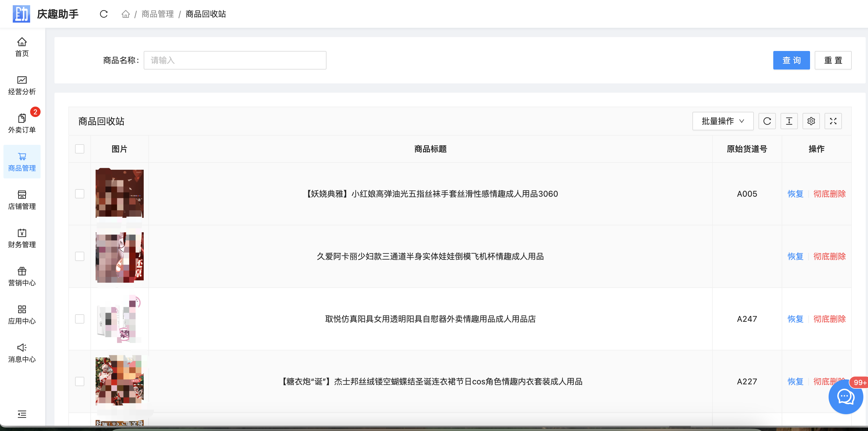Select the checkbox for product A247

pyautogui.click(x=79, y=319)
